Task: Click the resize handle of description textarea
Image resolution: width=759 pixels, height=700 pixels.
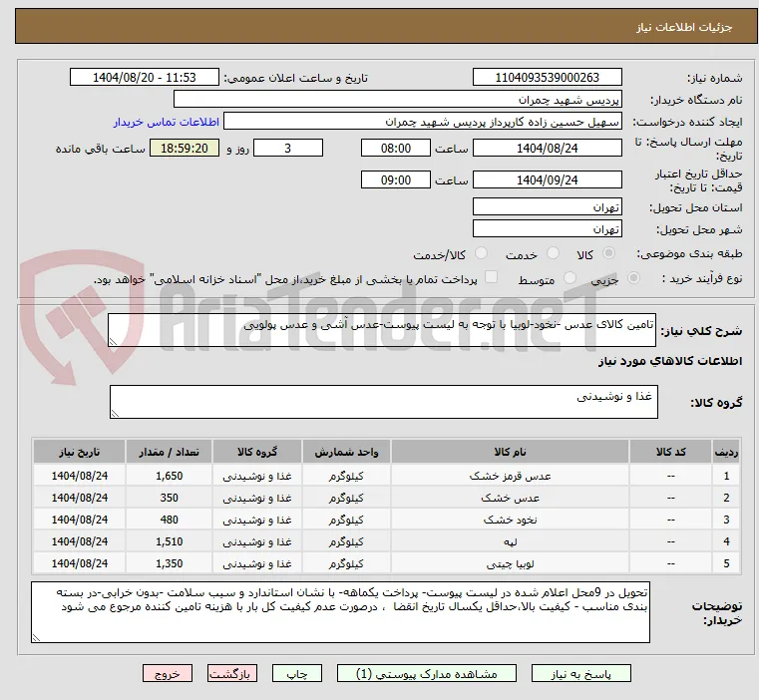Action: point(113,342)
